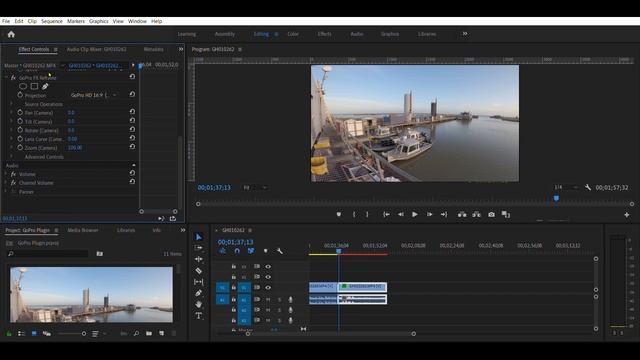Select the Hand tool

199,304
